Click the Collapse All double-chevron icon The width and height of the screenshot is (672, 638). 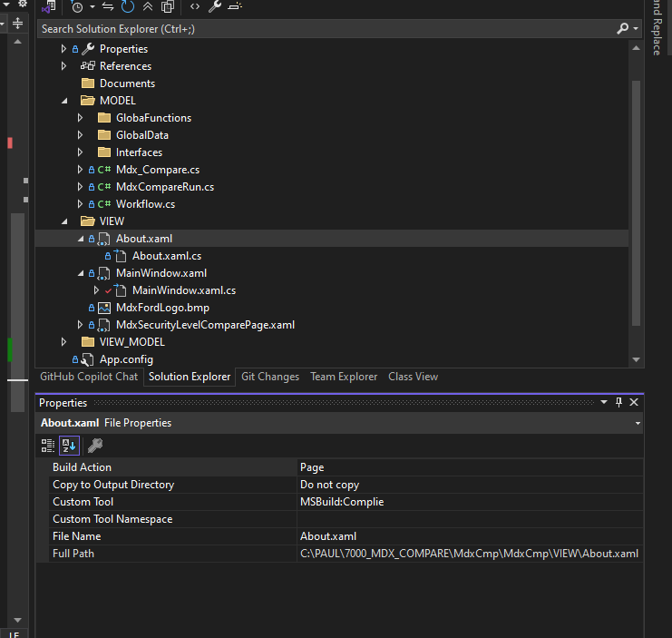148,6
